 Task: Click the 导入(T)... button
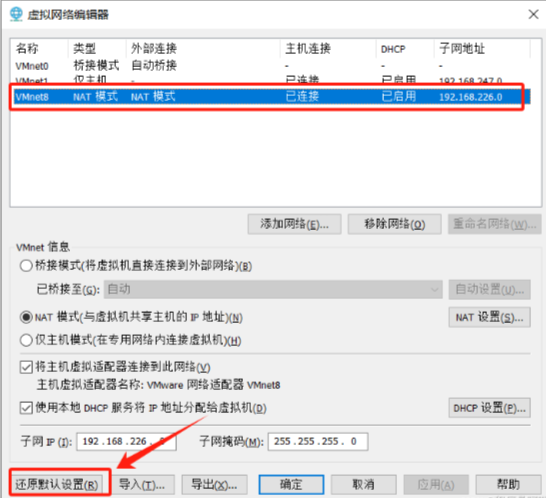(x=142, y=484)
